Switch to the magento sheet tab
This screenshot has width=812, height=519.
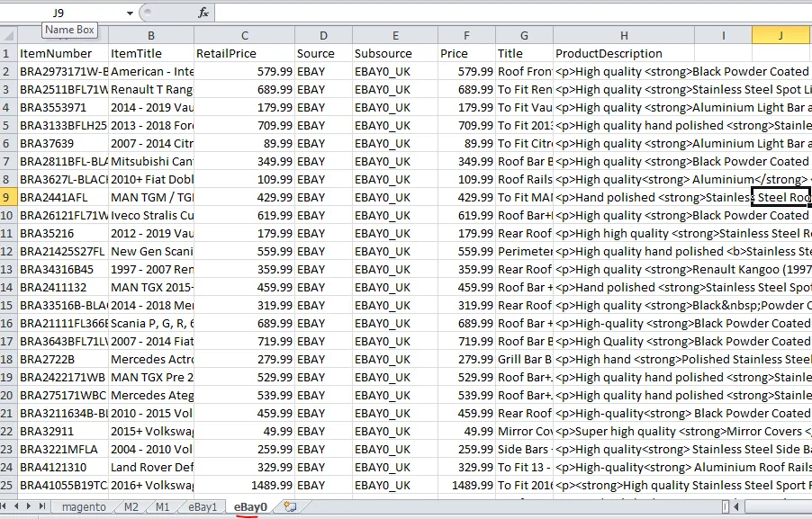point(84,507)
